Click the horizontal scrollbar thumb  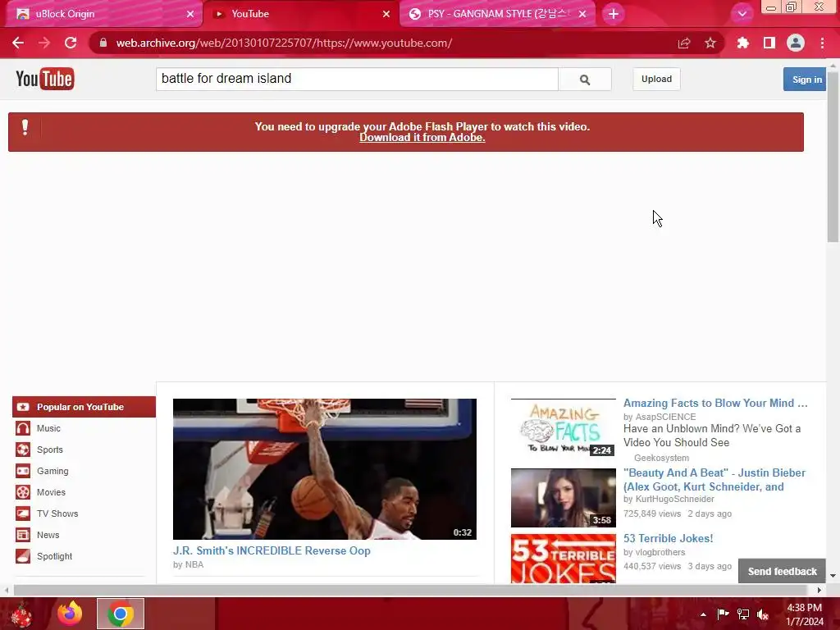coord(410,590)
